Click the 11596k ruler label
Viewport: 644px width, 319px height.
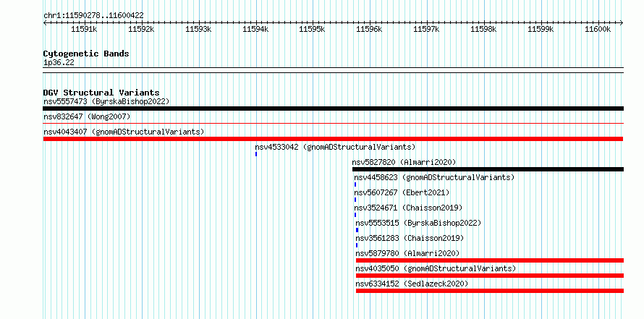[x=369, y=29]
